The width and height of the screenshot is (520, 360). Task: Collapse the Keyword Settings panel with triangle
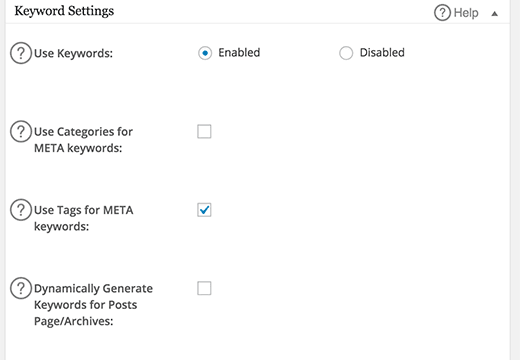tap(495, 14)
